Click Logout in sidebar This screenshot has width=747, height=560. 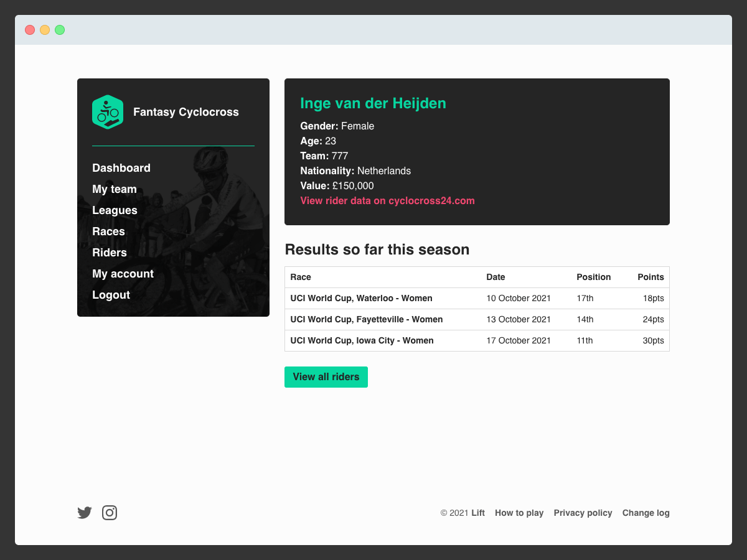(x=111, y=295)
